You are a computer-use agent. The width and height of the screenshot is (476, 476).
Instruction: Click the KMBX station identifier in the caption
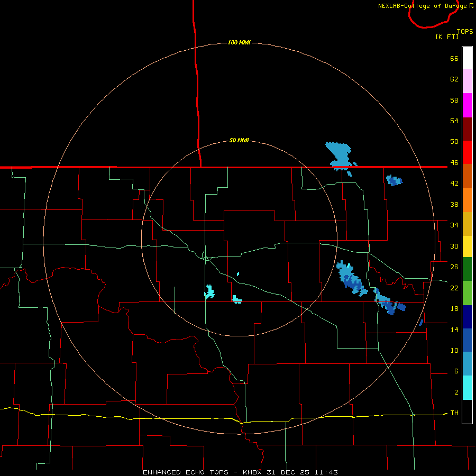click(252, 472)
